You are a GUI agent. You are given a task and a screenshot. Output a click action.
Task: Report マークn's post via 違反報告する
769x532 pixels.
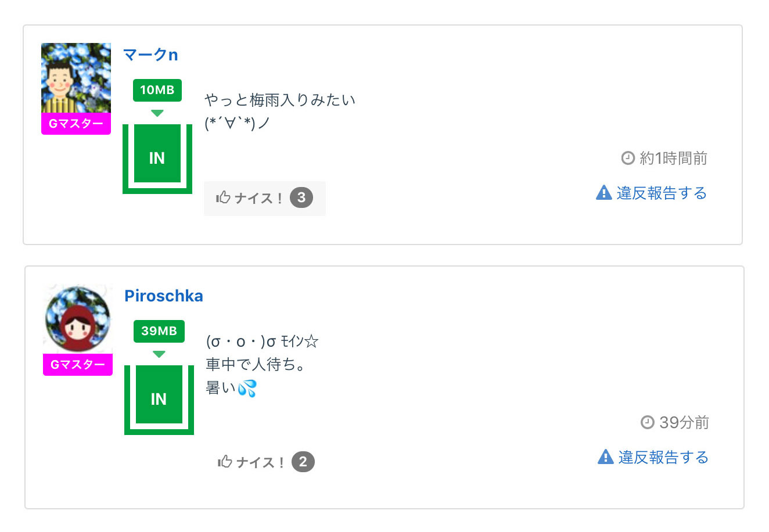[x=662, y=193]
